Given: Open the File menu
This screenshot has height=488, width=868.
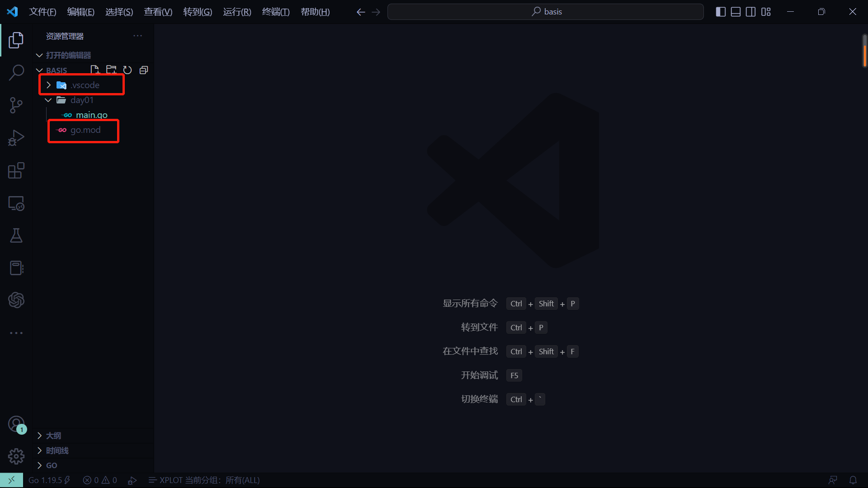Looking at the screenshot, I should [42, 12].
